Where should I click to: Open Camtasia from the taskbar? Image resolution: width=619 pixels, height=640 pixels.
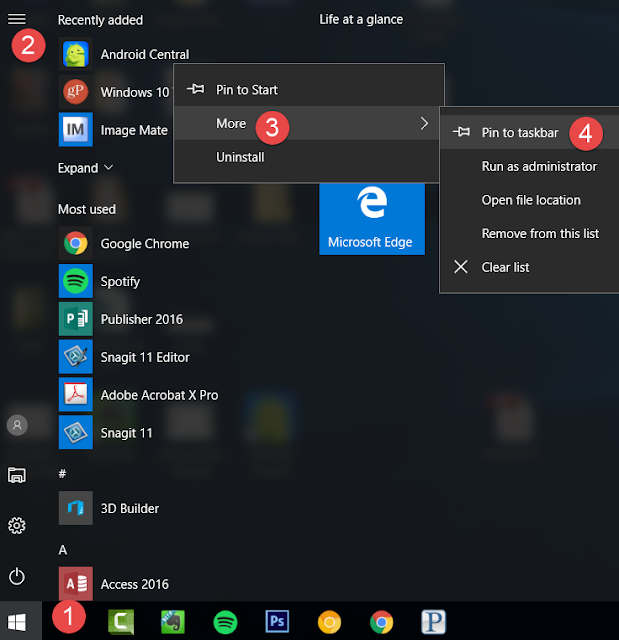click(x=121, y=622)
